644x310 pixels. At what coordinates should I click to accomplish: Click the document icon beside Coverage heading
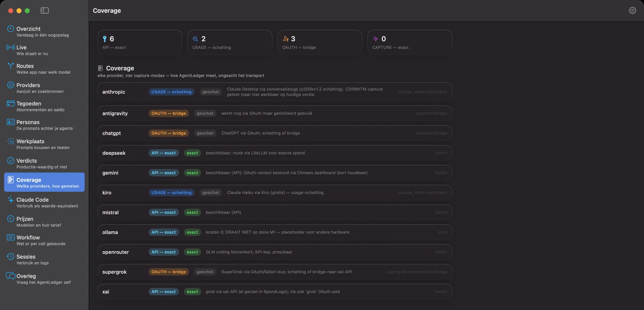100,68
